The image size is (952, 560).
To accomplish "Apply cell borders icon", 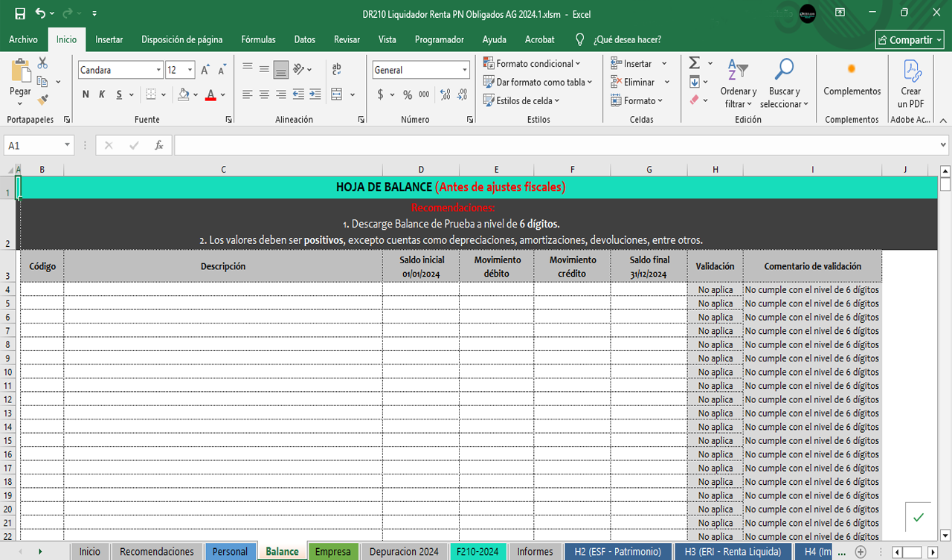I will point(151,94).
